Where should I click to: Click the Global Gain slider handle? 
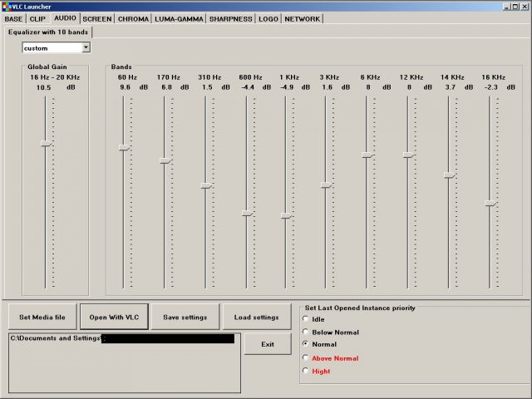coord(47,144)
